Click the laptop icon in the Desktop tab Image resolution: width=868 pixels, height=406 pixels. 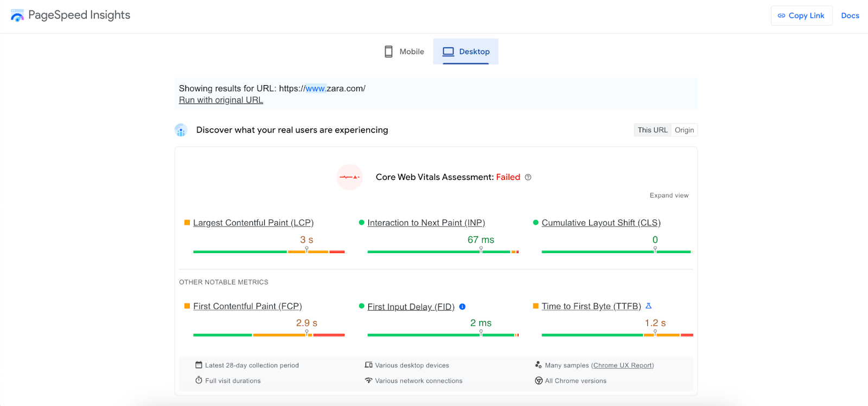pyautogui.click(x=448, y=51)
